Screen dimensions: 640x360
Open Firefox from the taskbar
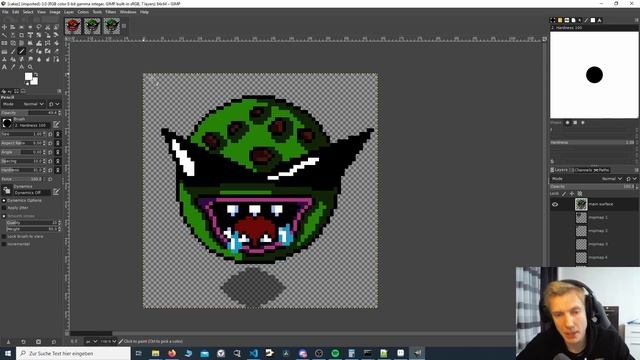click(x=172, y=353)
